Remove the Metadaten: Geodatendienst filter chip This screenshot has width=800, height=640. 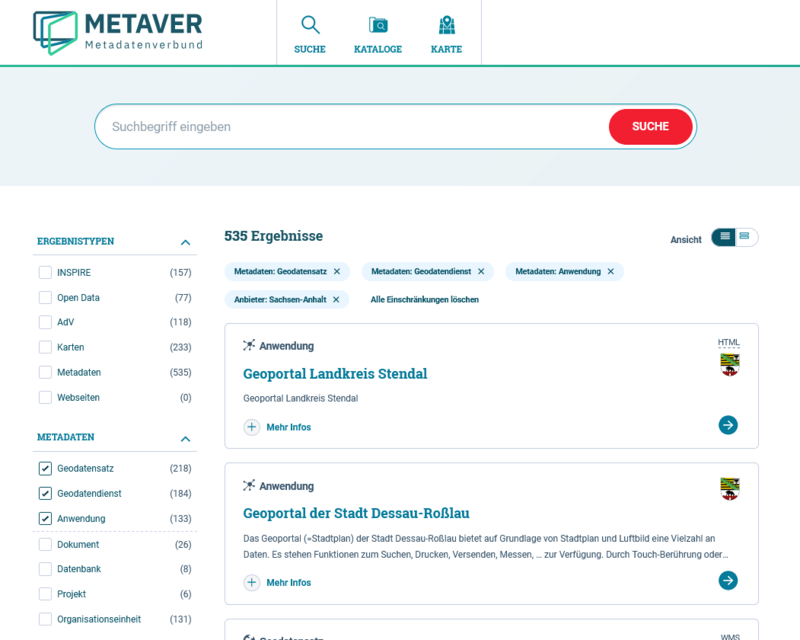coord(481,272)
